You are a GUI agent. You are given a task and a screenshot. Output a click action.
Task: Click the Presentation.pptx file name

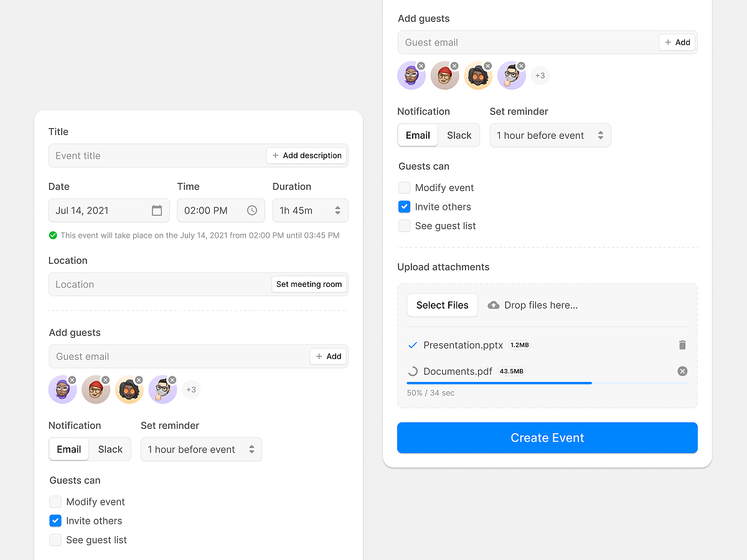(x=463, y=345)
